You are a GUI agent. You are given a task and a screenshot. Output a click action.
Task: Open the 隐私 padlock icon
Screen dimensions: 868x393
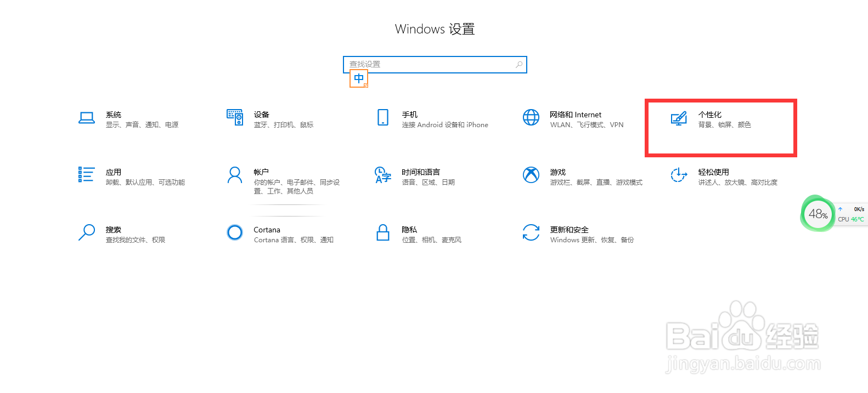point(383,232)
